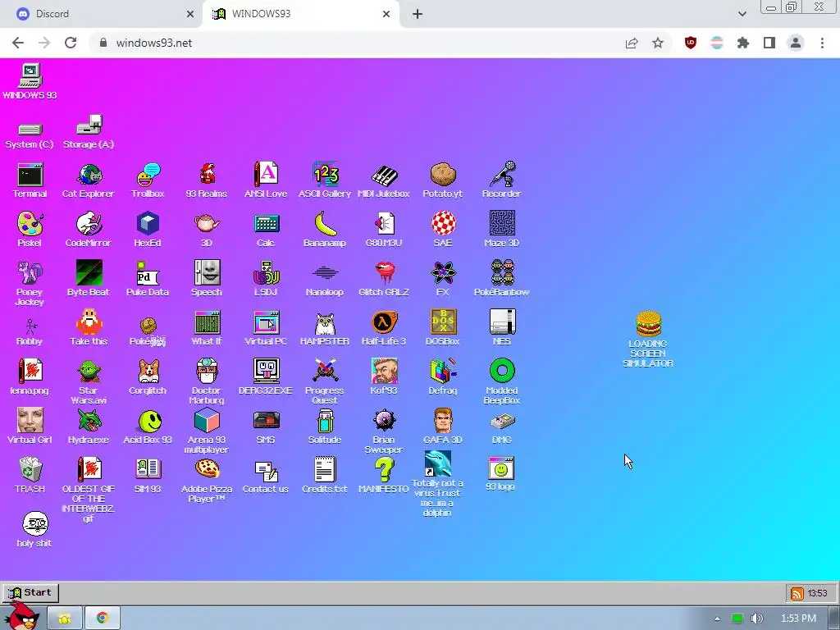This screenshot has width=840, height=630.
Task: Select the Maze 3D icon
Action: 501,230
